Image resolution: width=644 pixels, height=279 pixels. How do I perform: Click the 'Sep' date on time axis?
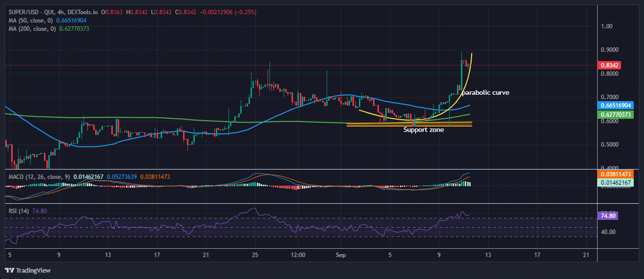click(x=340, y=255)
